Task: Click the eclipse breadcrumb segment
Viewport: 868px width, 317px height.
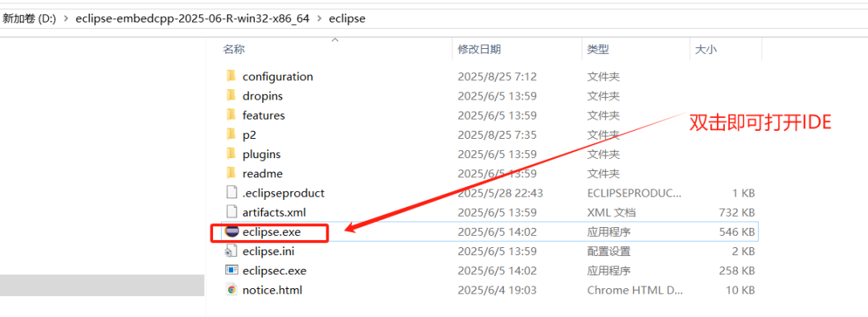Action: [x=347, y=18]
